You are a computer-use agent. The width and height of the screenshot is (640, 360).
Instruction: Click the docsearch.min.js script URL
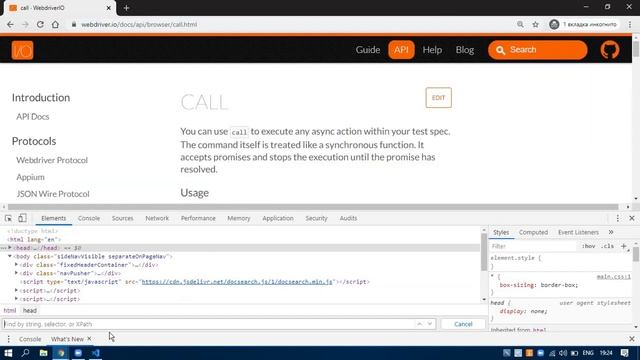[x=237, y=282]
